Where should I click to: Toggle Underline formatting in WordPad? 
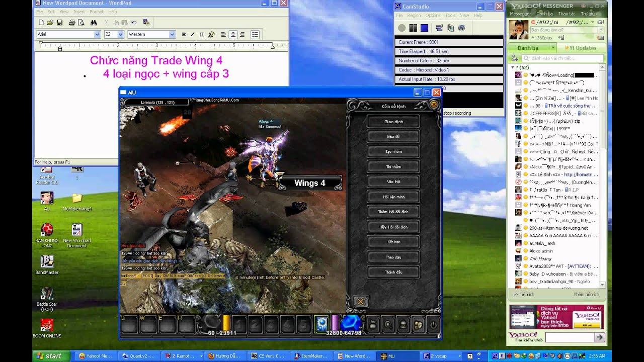pos(202,34)
